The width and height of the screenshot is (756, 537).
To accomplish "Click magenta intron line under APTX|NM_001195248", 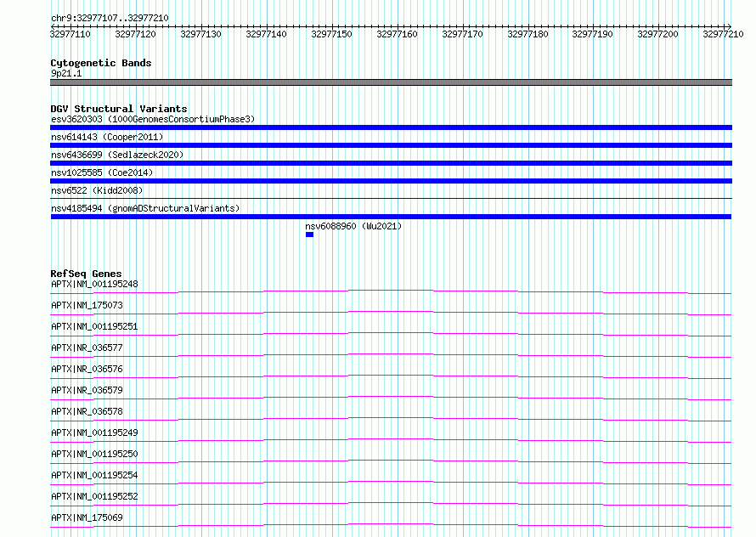I will [x=391, y=291].
